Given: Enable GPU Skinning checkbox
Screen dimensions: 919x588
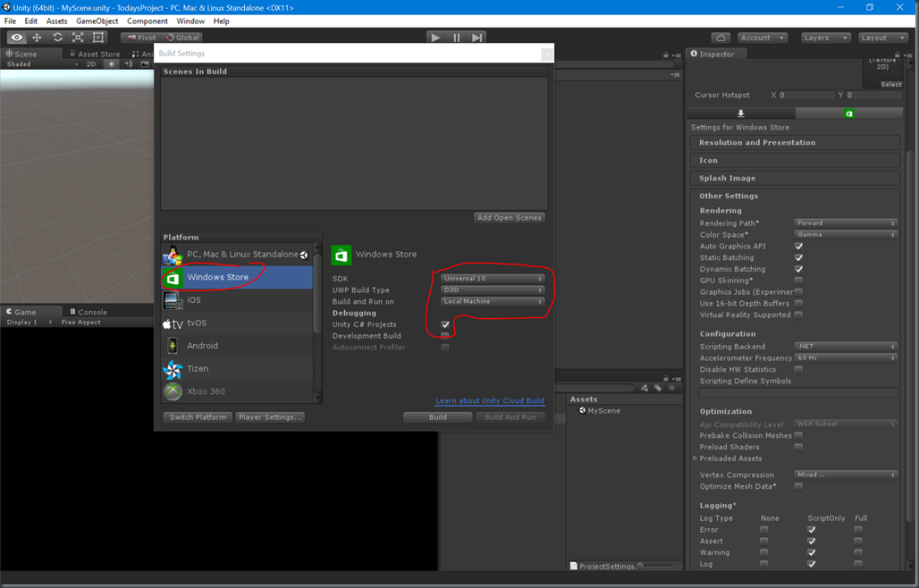Looking at the screenshot, I should 798,281.
